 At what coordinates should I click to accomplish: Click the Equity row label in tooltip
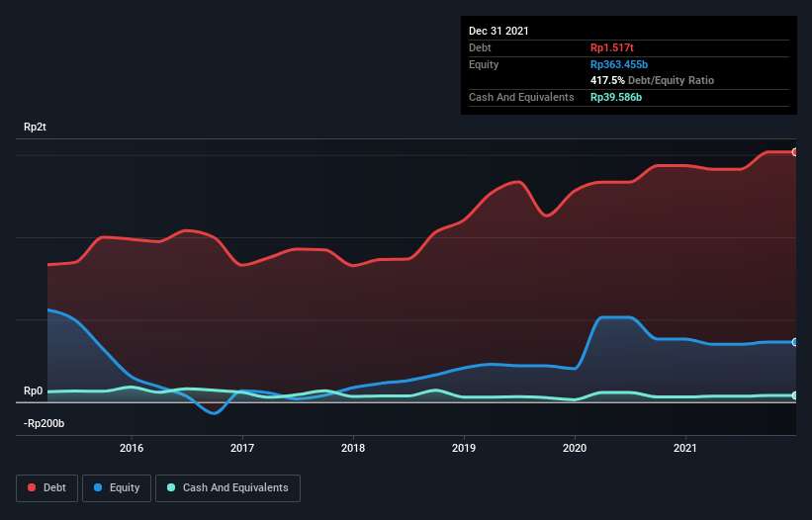[x=484, y=64]
